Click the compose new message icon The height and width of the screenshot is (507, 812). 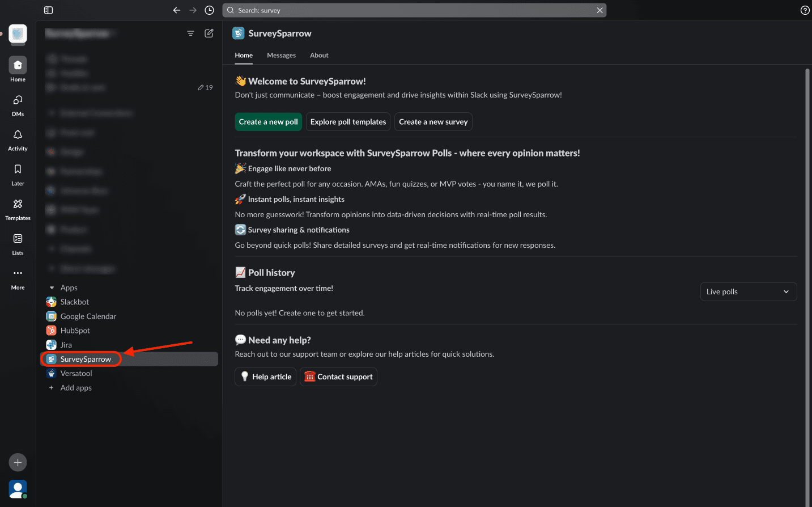pyautogui.click(x=209, y=33)
